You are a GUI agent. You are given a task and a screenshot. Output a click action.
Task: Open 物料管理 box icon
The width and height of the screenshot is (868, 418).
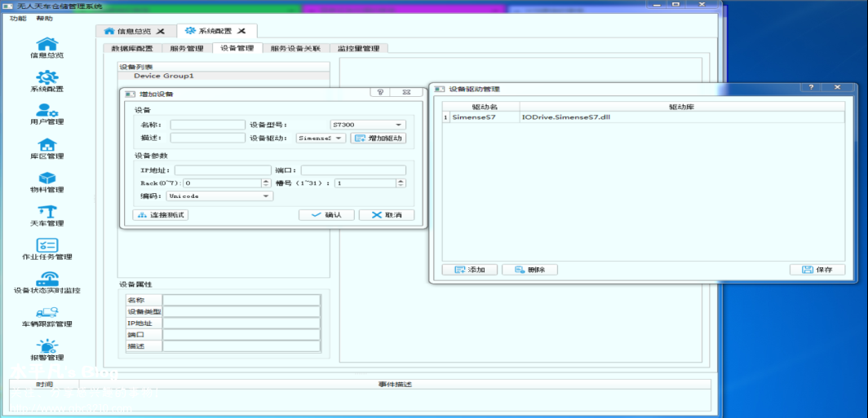[x=47, y=179]
